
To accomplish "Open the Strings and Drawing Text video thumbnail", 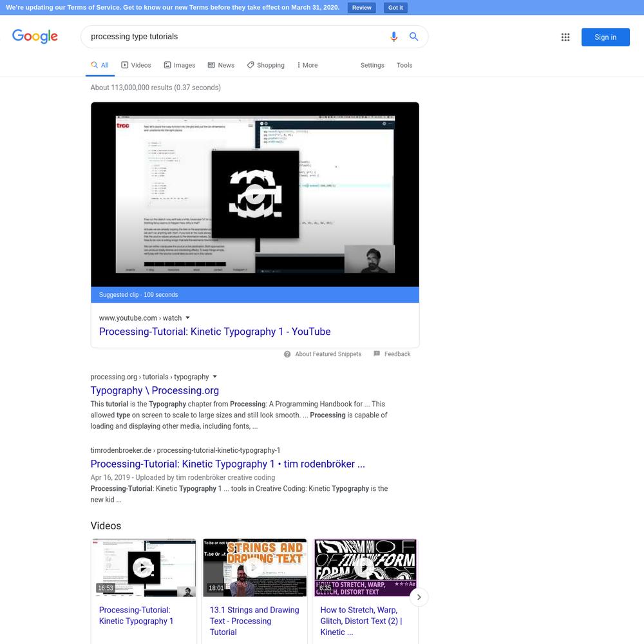I will point(254,567).
